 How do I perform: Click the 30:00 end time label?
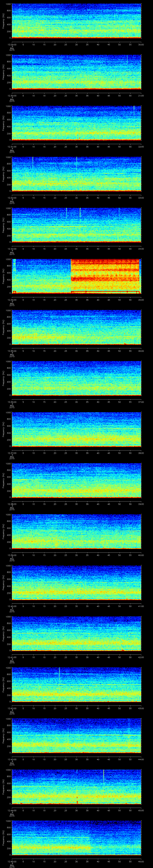point(141,44)
